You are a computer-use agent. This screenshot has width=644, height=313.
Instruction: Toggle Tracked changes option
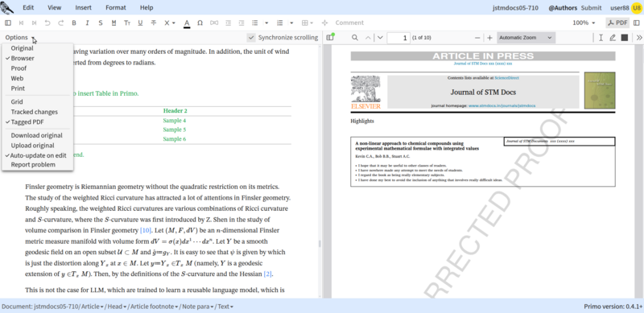pyautogui.click(x=35, y=112)
